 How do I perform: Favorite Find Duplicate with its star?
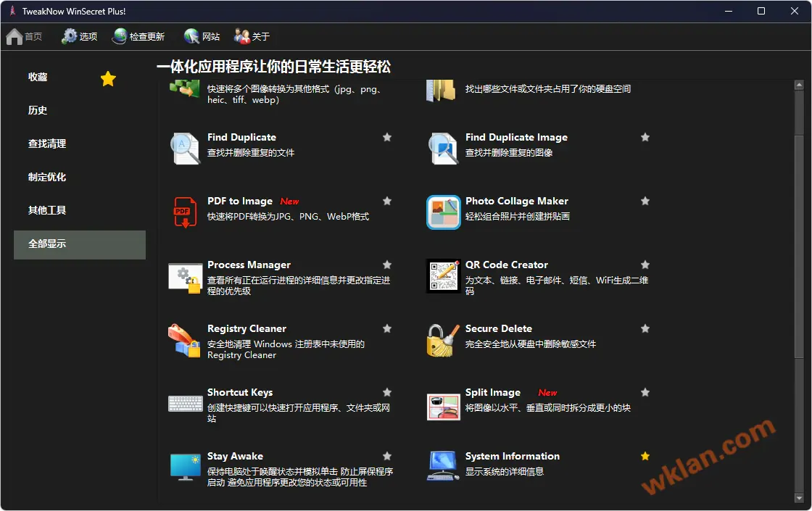coord(387,137)
